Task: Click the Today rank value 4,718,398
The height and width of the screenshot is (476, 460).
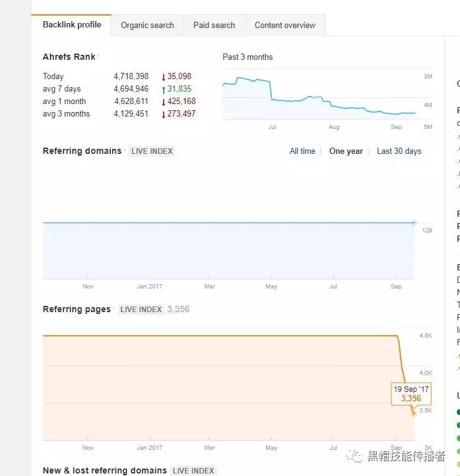Action: (x=131, y=77)
